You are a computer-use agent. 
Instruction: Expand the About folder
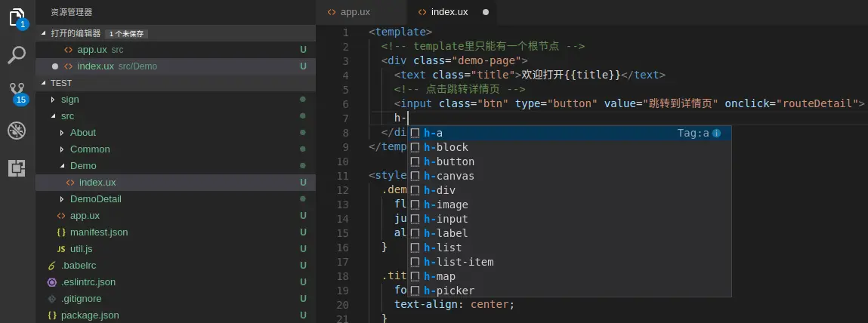click(62, 133)
